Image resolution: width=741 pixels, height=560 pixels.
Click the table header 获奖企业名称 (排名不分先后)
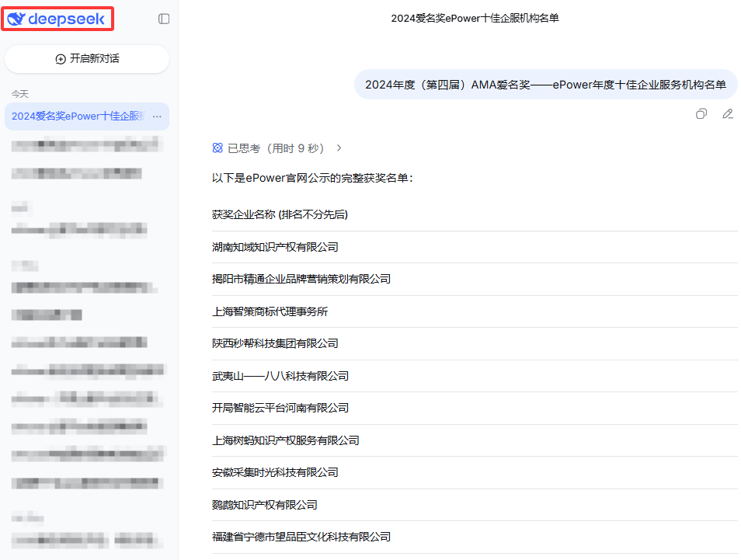(x=280, y=214)
